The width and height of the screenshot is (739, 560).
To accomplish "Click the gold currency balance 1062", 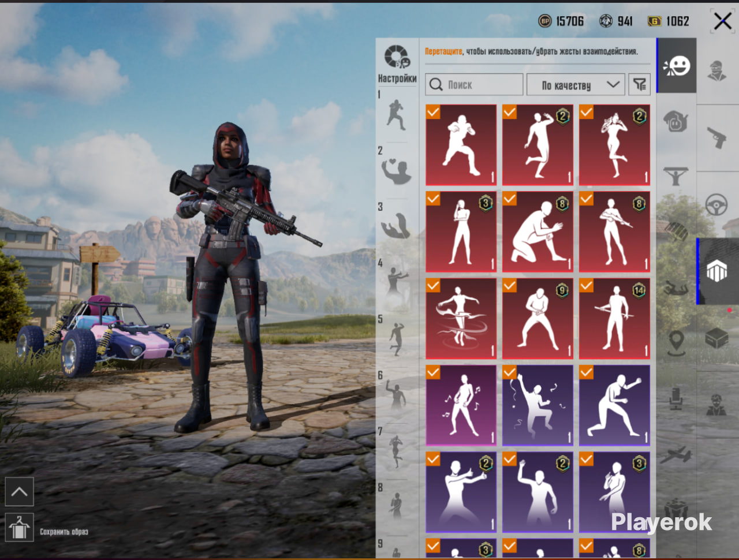I will (x=669, y=21).
